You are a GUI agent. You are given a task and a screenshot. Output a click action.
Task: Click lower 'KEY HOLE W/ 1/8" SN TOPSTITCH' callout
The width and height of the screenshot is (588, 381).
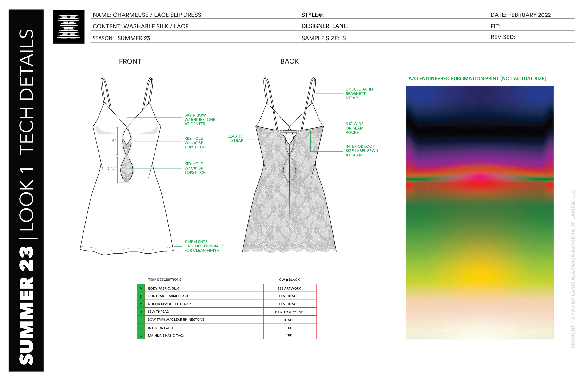point(195,168)
